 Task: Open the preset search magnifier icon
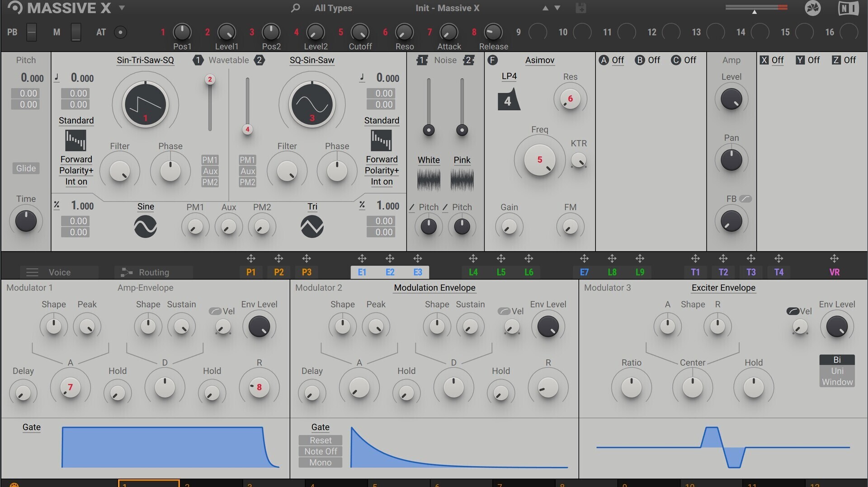tap(295, 8)
